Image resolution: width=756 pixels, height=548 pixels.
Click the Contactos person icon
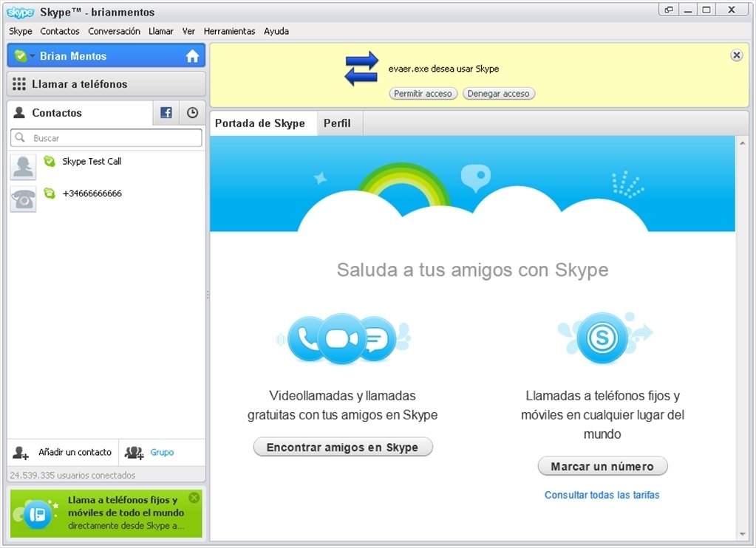(19, 113)
